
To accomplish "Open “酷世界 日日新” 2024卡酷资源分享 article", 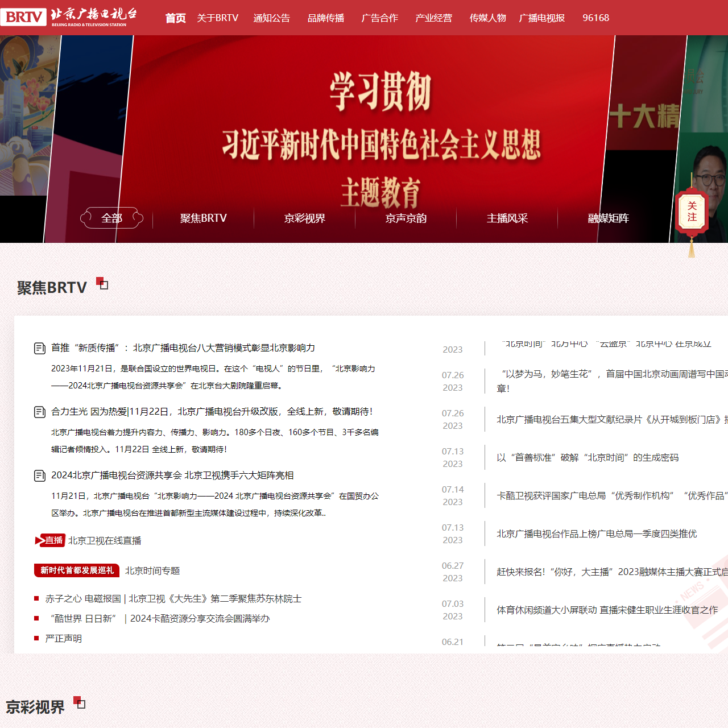I will click(159, 619).
